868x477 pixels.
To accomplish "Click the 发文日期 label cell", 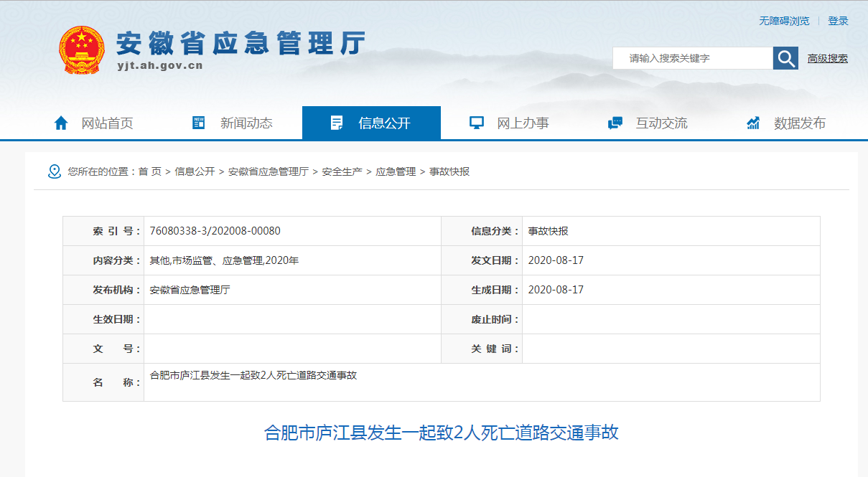I will 482,260.
